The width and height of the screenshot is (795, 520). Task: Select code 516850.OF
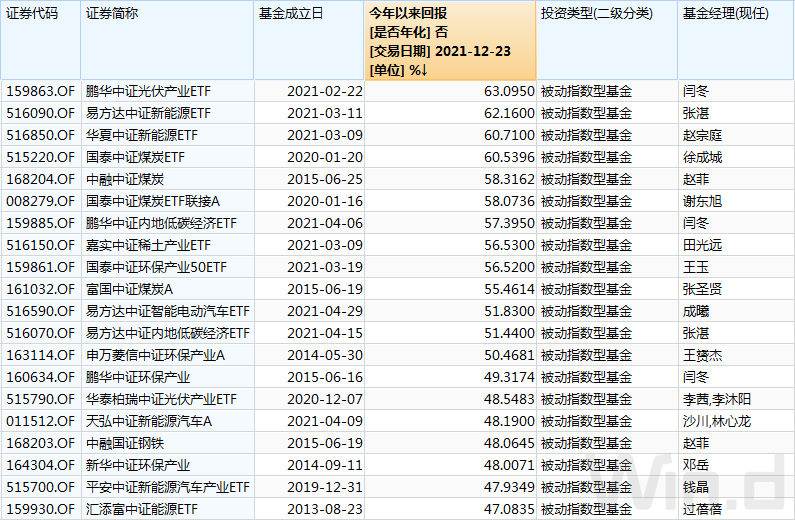click(x=41, y=135)
